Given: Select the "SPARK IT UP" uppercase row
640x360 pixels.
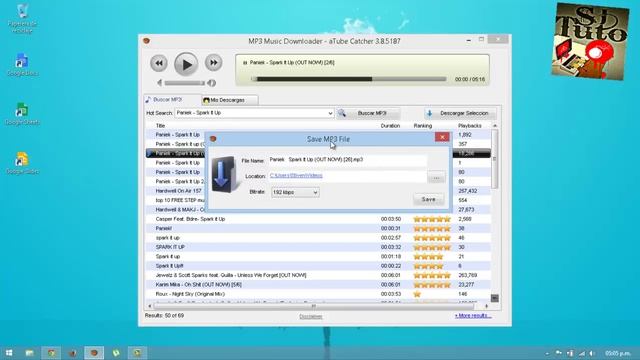Looking at the screenshot, I should coord(318,247).
